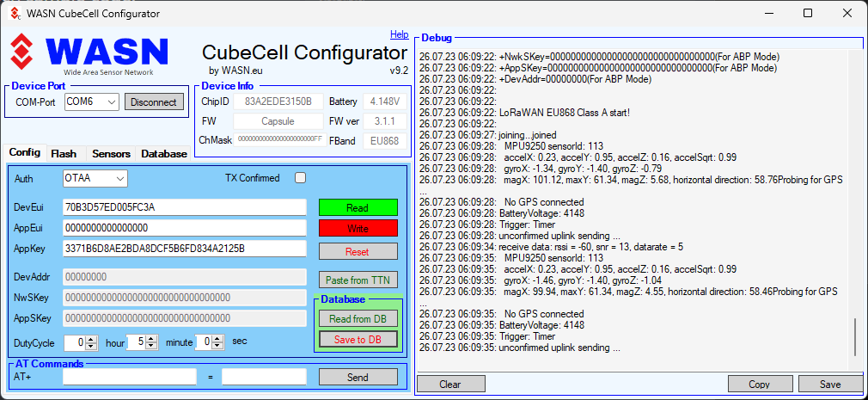This screenshot has height=400, width=868.
Task: Click the AT+ command name field
Action: [x=130, y=377]
